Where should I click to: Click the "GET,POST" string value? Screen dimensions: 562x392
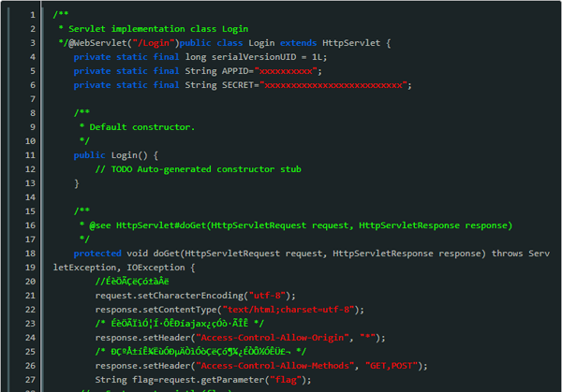click(405, 366)
